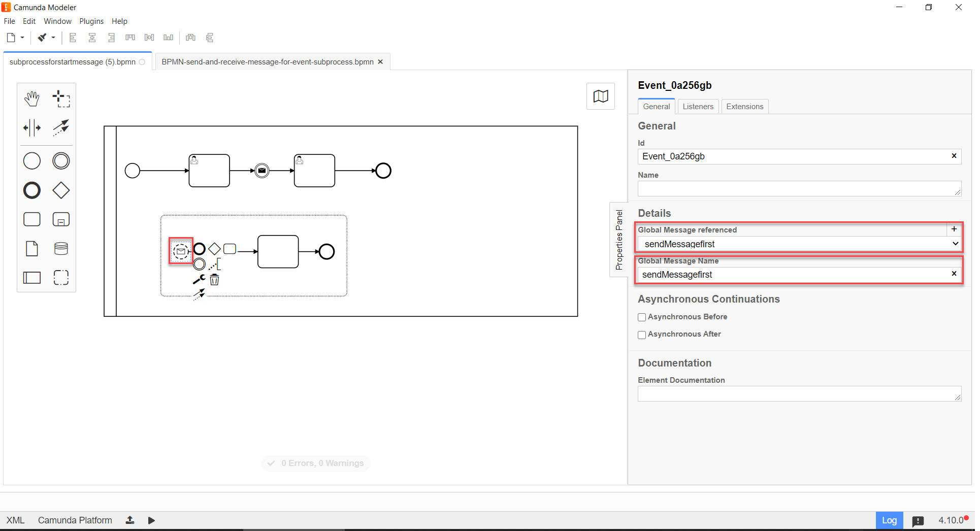This screenshot has height=531, width=980.
Task: Create a Group from palette
Action: 61,278
